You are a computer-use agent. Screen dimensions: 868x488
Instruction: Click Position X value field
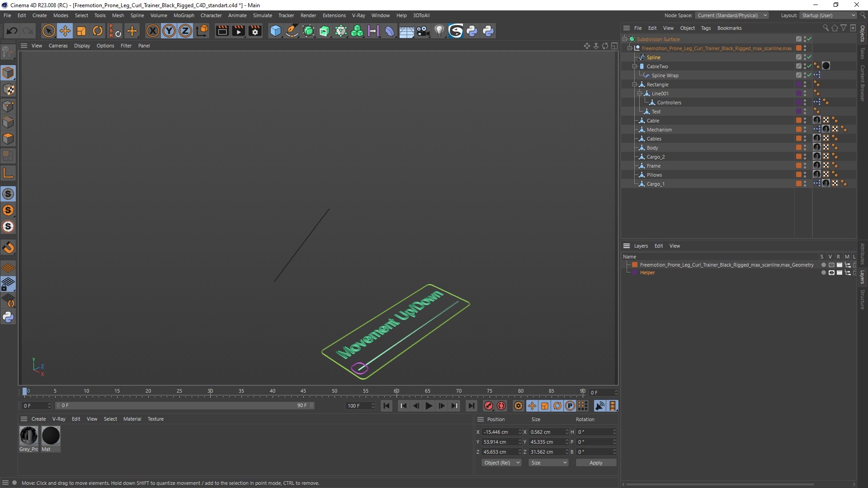point(499,432)
